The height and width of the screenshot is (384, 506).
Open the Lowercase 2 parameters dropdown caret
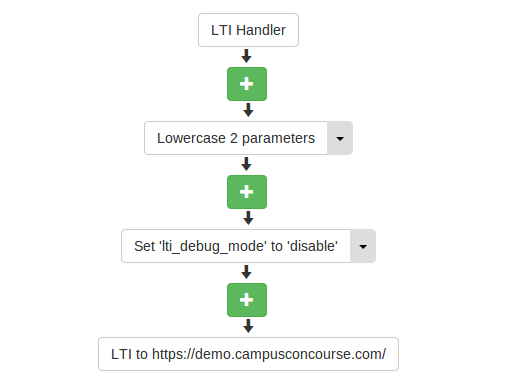(340, 138)
